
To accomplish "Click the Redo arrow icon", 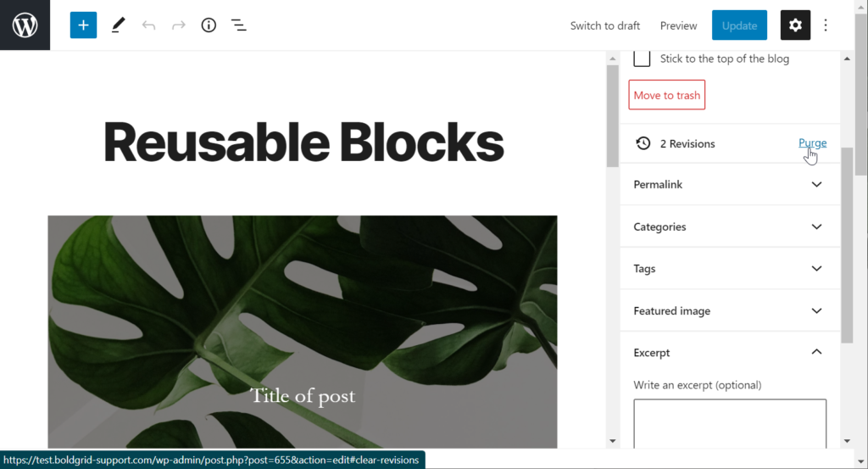I will coord(179,25).
